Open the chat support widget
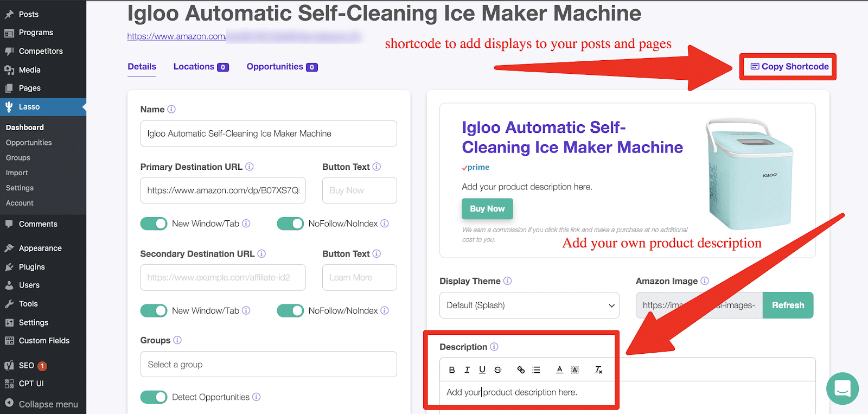Image resolution: width=868 pixels, height=414 pixels. click(843, 388)
